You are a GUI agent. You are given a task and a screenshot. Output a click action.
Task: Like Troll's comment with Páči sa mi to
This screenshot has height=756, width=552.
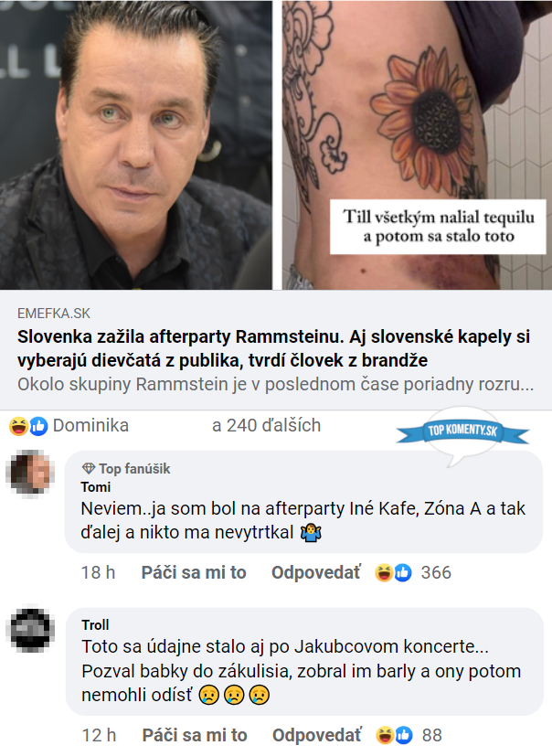pyautogui.click(x=195, y=735)
